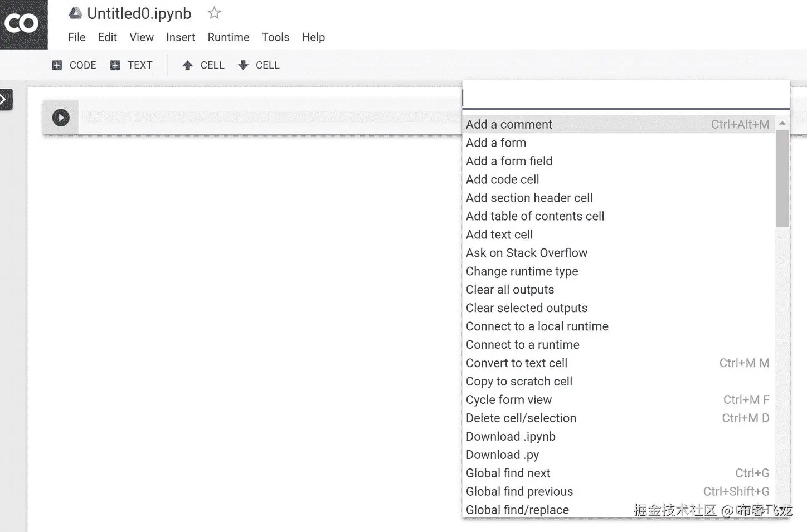Rename the notebook title Untitled0.ipynb
The width and height of the screenshot is (807, 532).
point(139,13)
